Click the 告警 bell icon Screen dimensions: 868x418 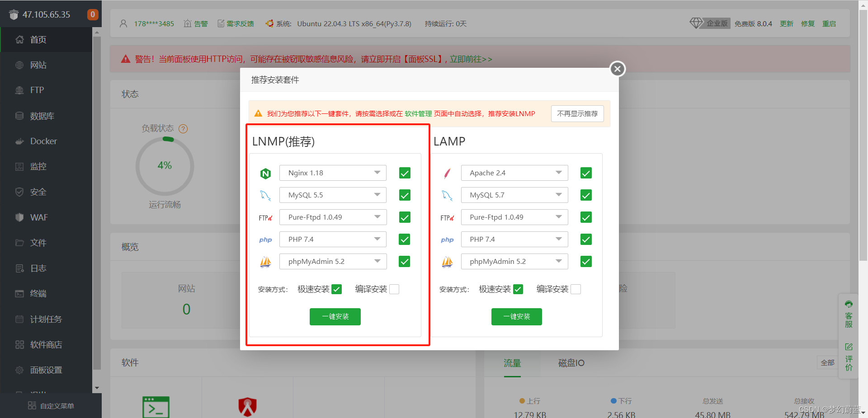coord(188,23)
